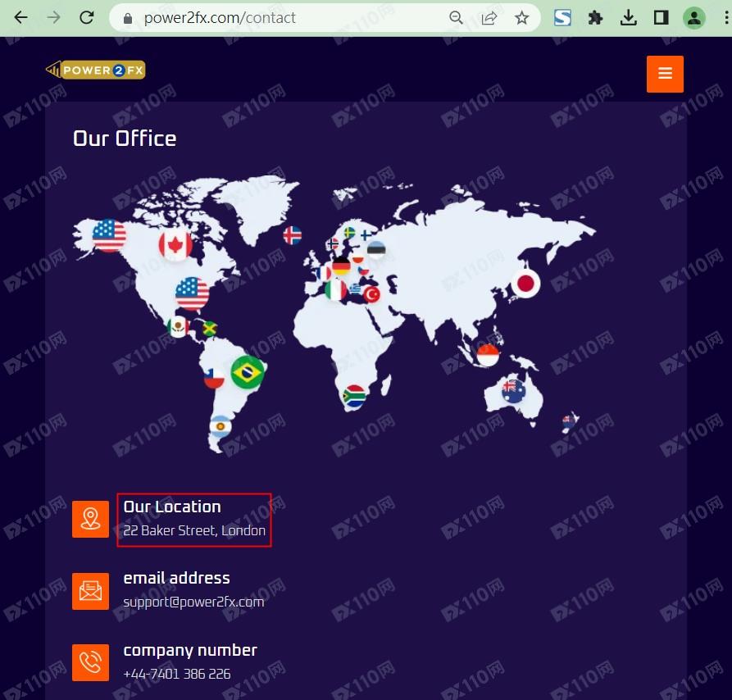Select the Turkey flag marker

click(x=372, y=294)
